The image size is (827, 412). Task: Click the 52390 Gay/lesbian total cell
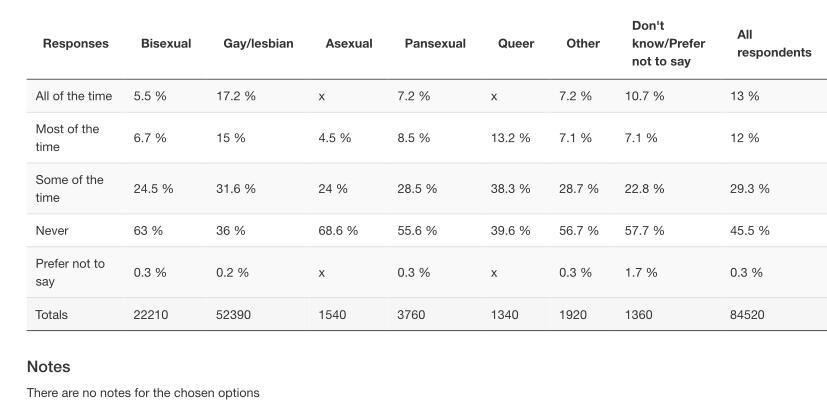point(235,314)
